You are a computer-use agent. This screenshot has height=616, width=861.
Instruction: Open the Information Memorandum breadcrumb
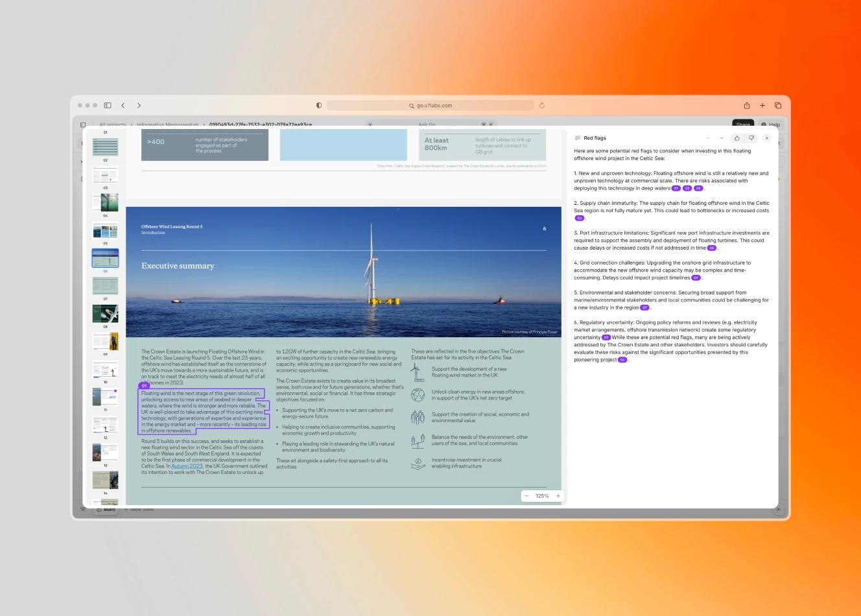(168, 124)
